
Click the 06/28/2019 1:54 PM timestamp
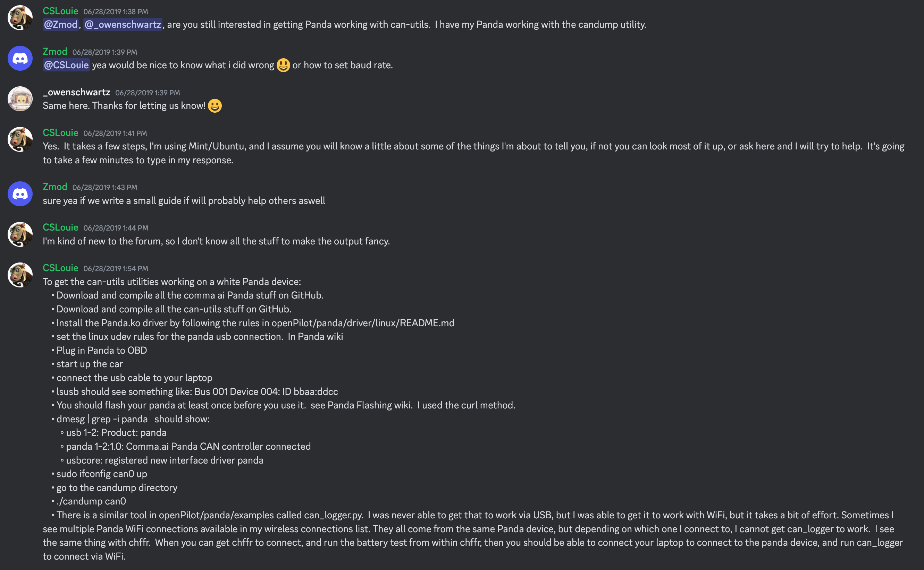116,269
